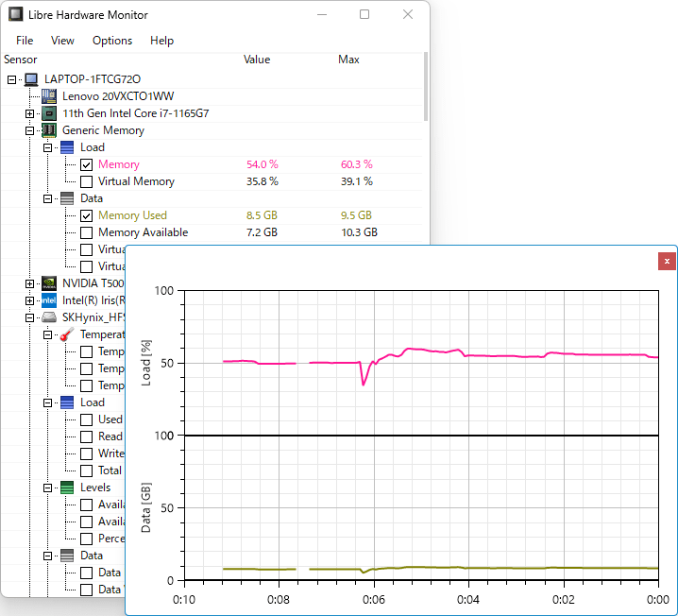Click the Load [%] axis label
Image resolution: width=678 pixels, height=616 pixels.
(x=146, y=363)
